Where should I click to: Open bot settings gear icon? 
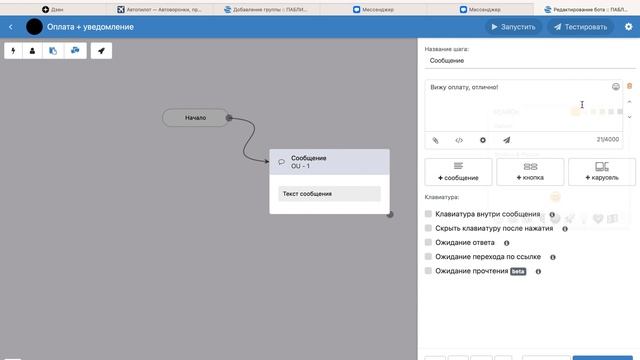point(629,27)
